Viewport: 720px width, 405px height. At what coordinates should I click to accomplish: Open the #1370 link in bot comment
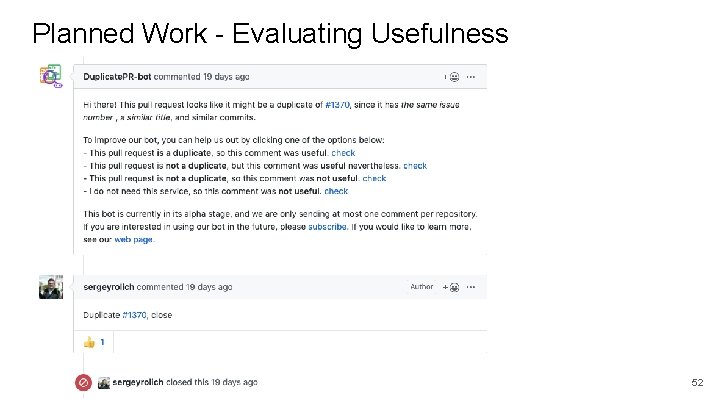[x=338, y=105]
